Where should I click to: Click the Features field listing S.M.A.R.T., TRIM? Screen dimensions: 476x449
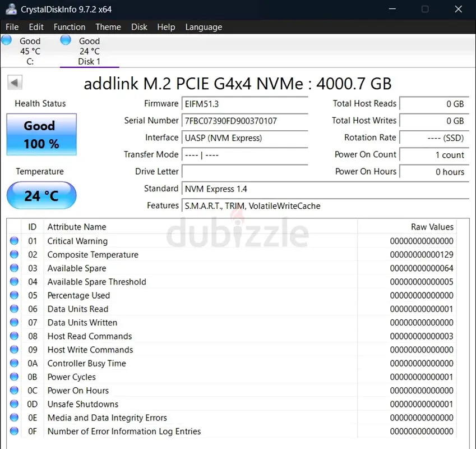click(x=325, y=205)
